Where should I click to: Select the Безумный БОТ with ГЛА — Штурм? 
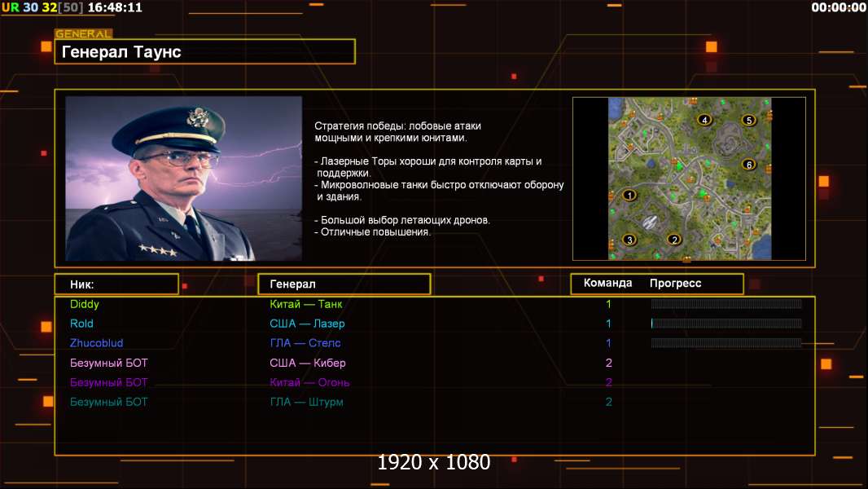tap(108, 402)
